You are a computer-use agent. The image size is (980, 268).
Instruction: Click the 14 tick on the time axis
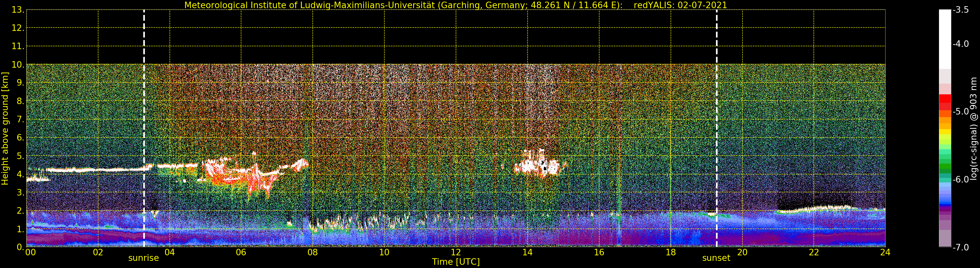tap(527, 252)
